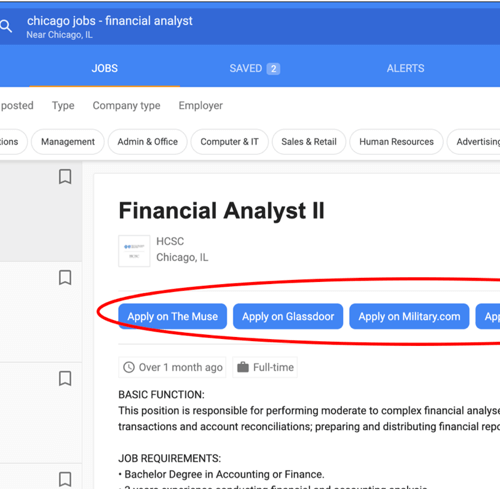Save the fourth listing using its bookmark icon
The height and width of the screenshot is (489, 500).
click(65, 479)
